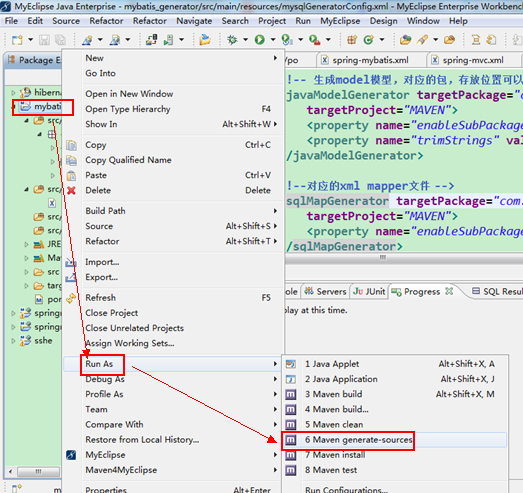
Task: Expand the hibernate project tree node
Action: tap(13, 92)
